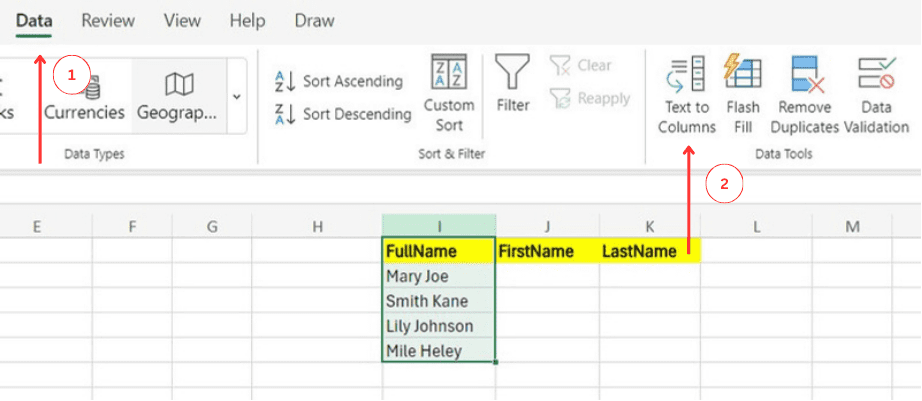Open the Draw tab
922x401 pixels.
click(315, 20)
